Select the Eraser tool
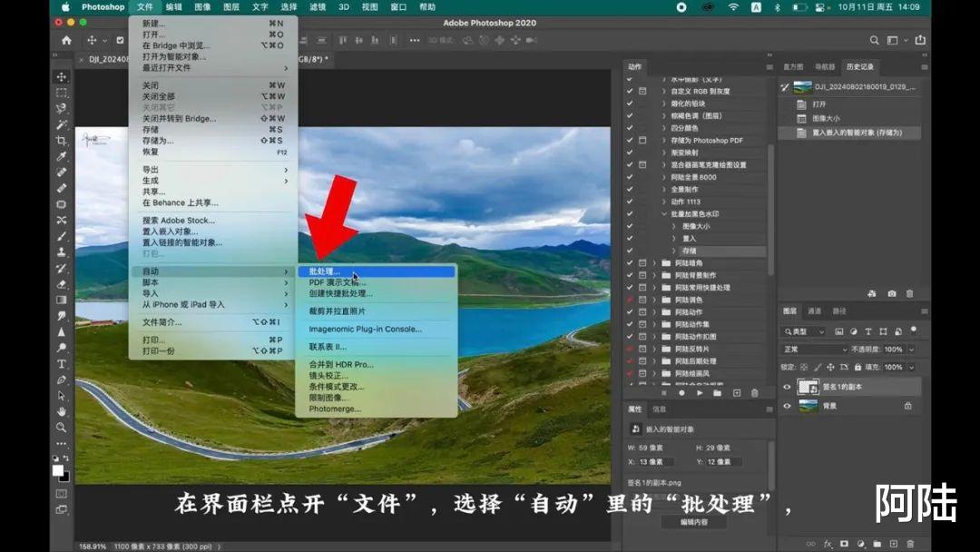 point(62,284)
